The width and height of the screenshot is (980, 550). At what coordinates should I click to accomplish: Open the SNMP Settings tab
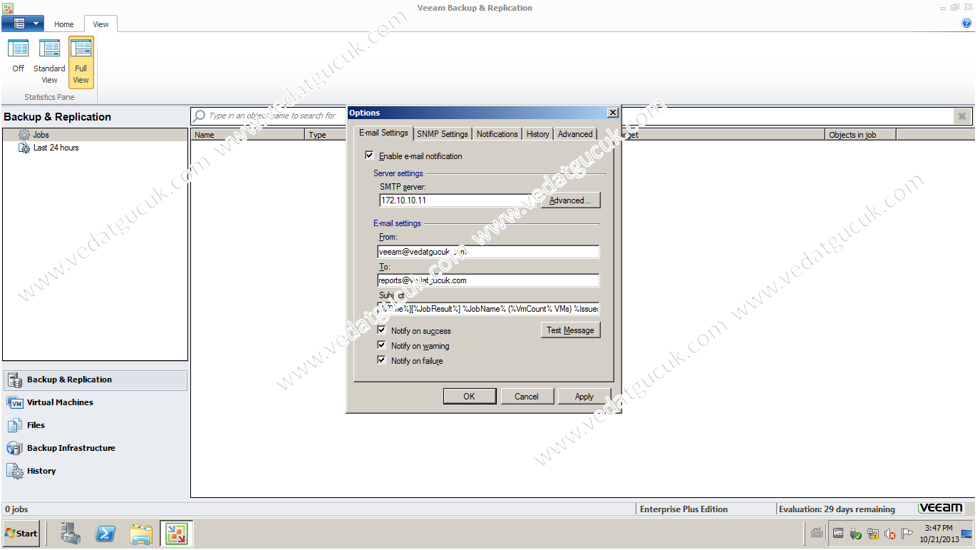(x=443, y=134)
